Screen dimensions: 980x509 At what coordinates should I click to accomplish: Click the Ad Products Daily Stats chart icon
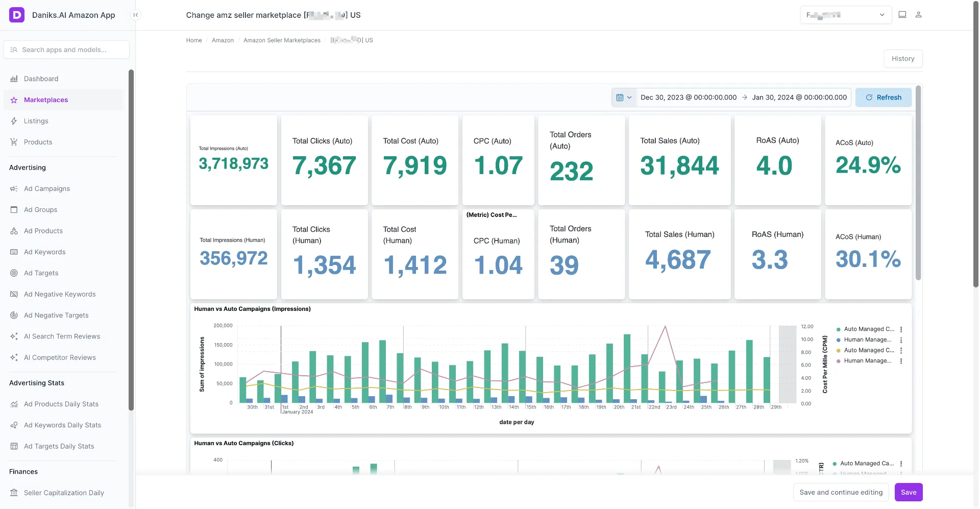[14, 404]
